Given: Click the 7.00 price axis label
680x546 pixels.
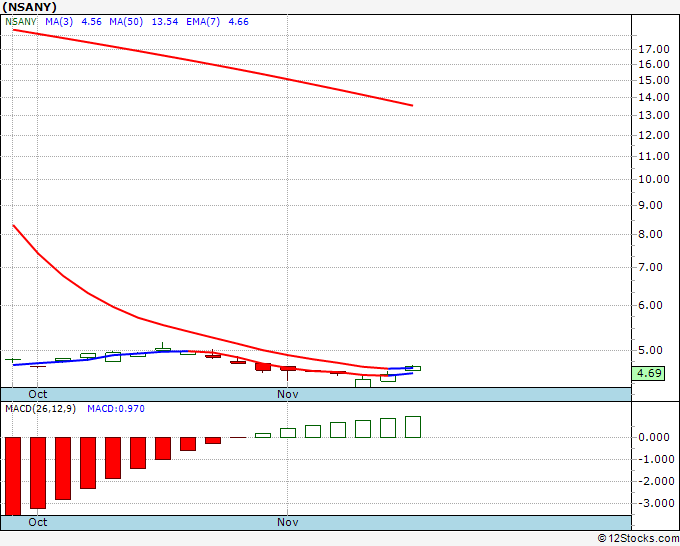Looking at the screenshot, I should pos(651,267).
